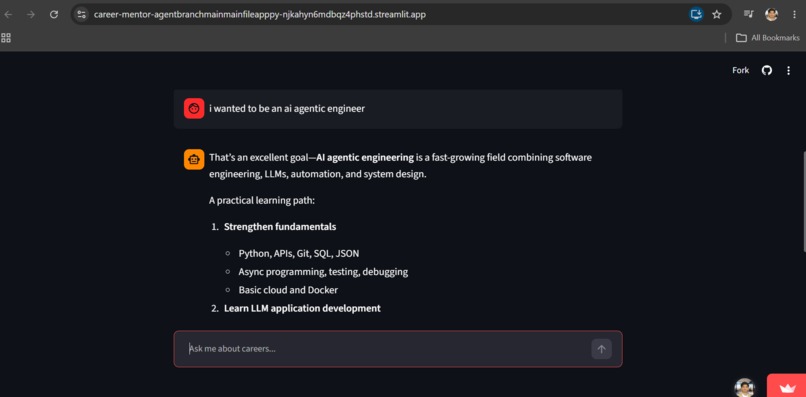Open site information icon in address bar
This screenshot has width=806, height=397.
81,14
